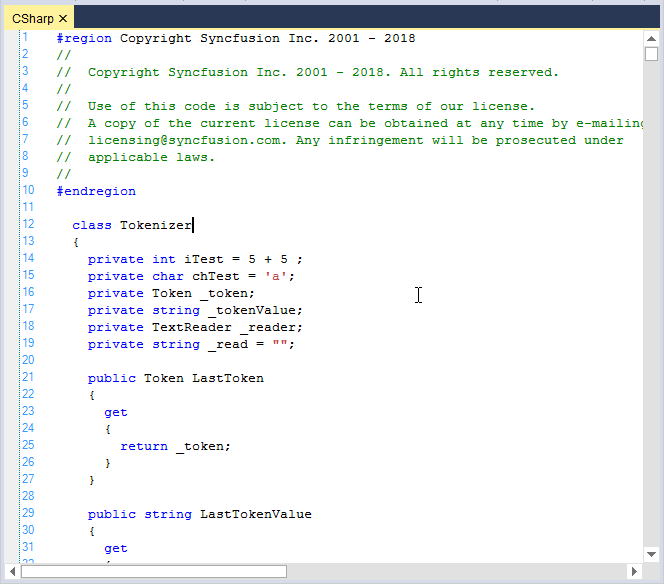The height and width of the screenshot is (584, 664).
Task: Click the chTest variable on line 15
Action: (x=216, y=276)
